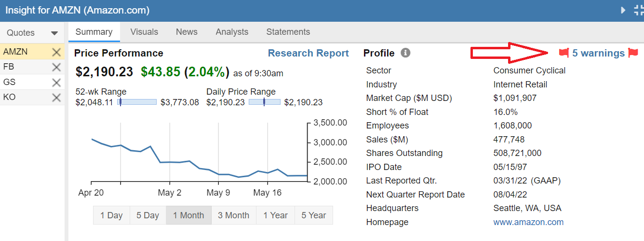
Task: Click the play arrow icon in title bar
Action: click(x=623, y=10)
